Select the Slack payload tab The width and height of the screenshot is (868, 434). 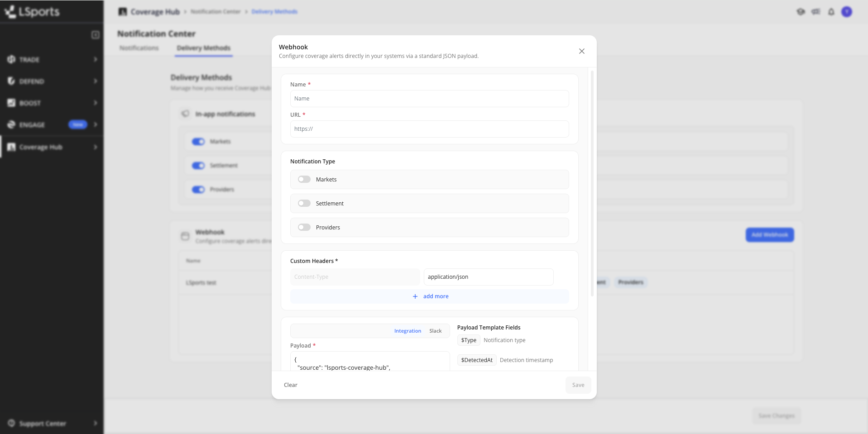tap(436, 331)
